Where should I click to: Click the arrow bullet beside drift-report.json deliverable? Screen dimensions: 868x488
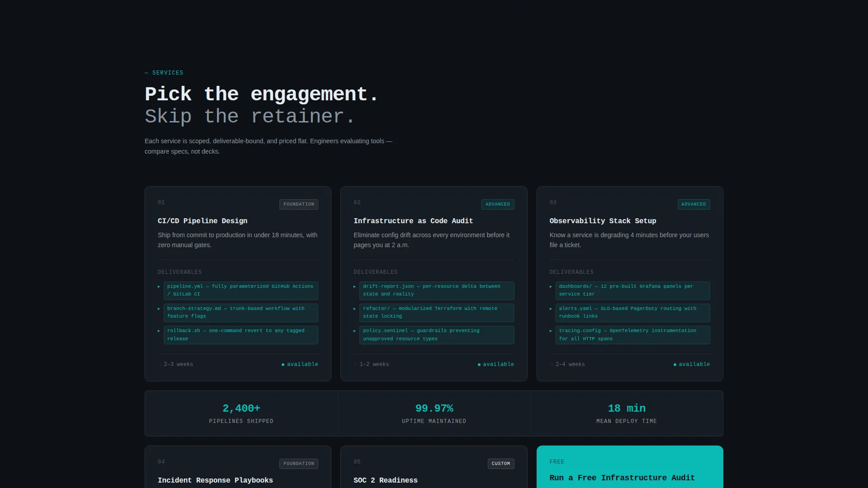pyautogui.click(x=354, y=286)
